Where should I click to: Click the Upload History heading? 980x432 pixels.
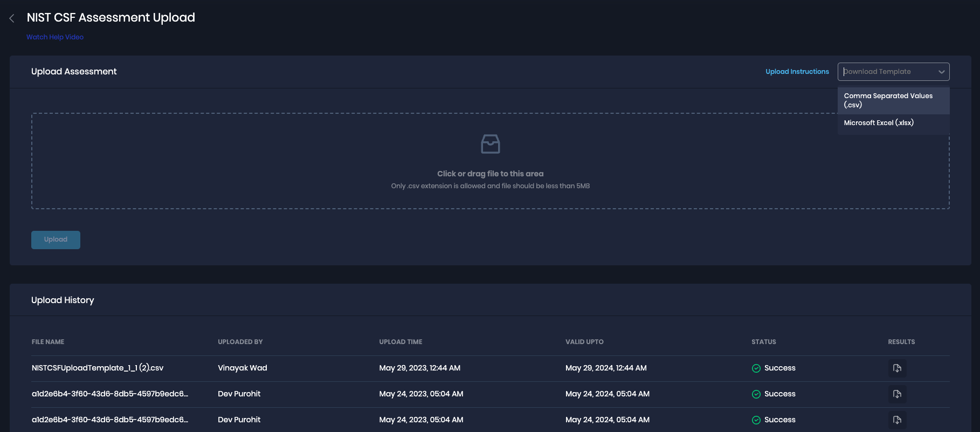(x=63, y=300)
